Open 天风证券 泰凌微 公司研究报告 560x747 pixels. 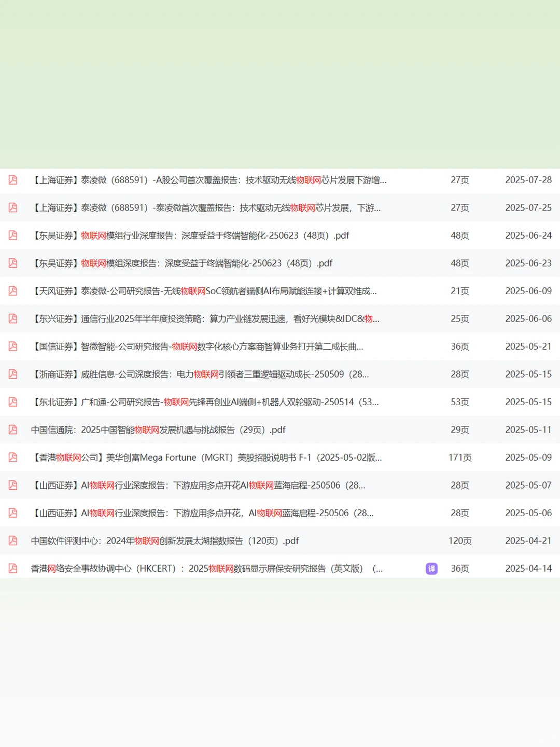coord(204,291)
